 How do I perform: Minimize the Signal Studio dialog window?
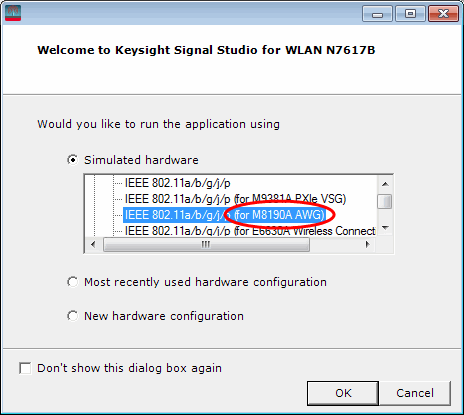point(377,14)
